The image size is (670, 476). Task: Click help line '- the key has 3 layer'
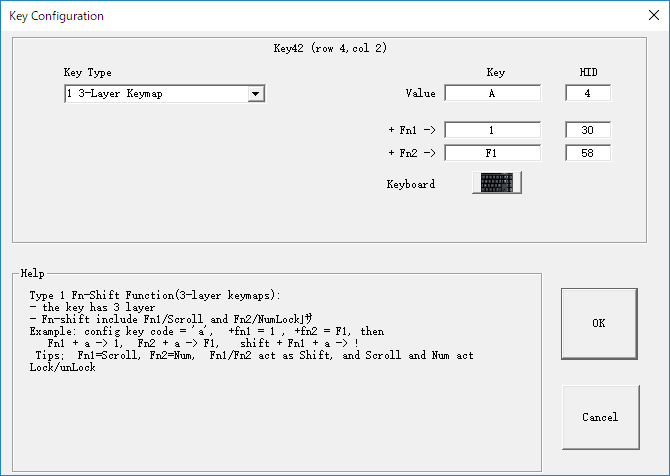(x=92, y=307)
